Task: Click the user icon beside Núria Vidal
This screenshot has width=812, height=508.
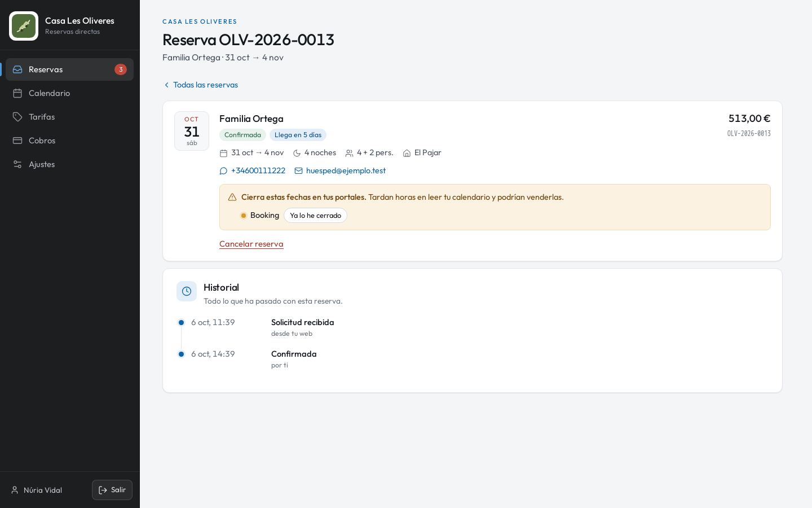Action: click(15, 490)
